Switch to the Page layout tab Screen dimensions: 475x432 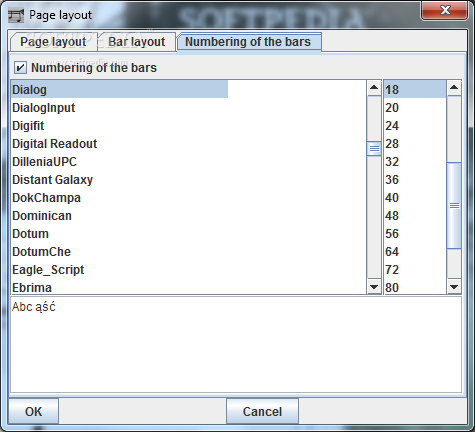point(53,42)
